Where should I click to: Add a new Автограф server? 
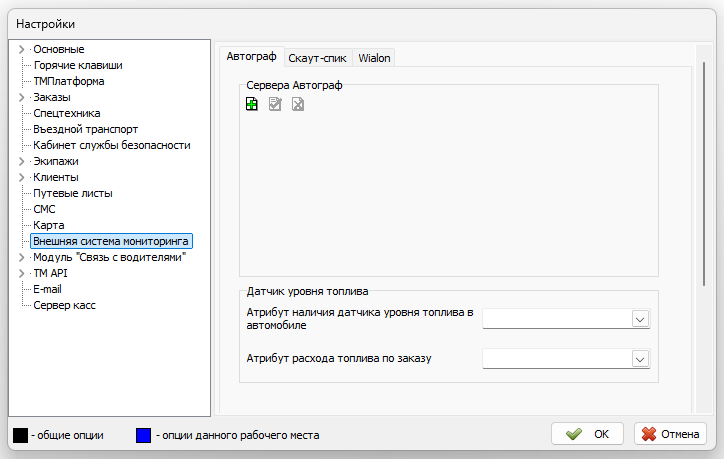pos(252,104)
